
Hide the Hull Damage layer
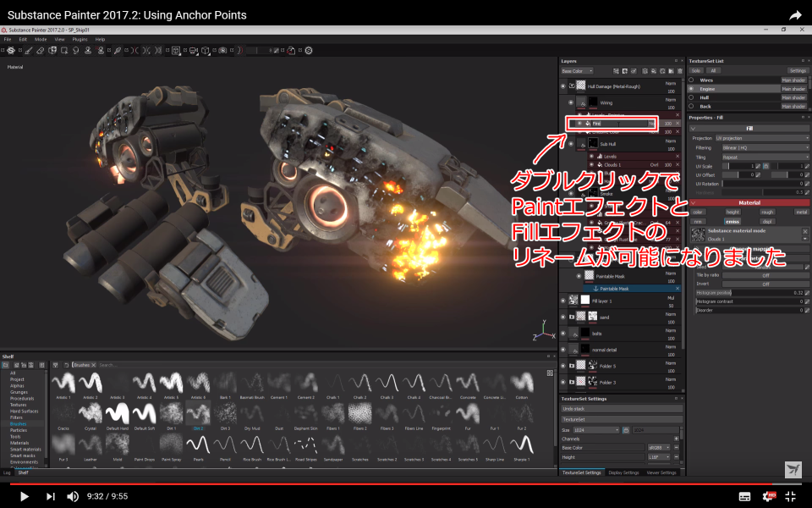(563, 86)
